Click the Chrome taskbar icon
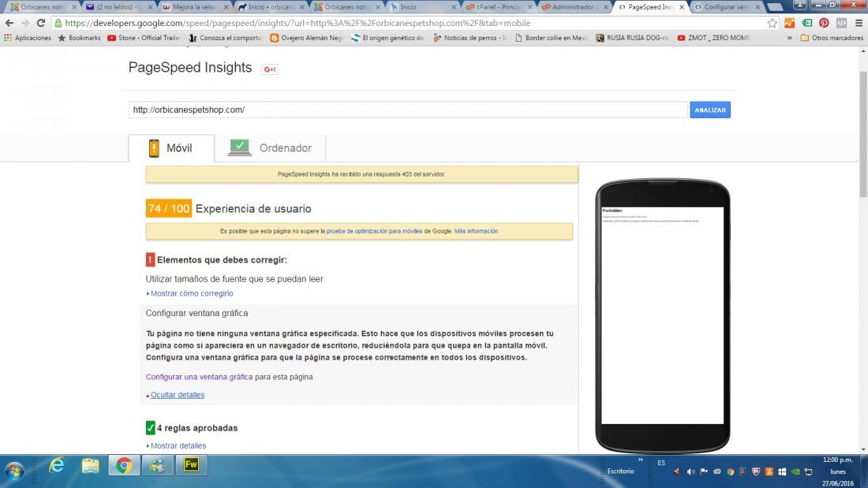This screenshot has width=868, height=488. [x=124, y=466]
